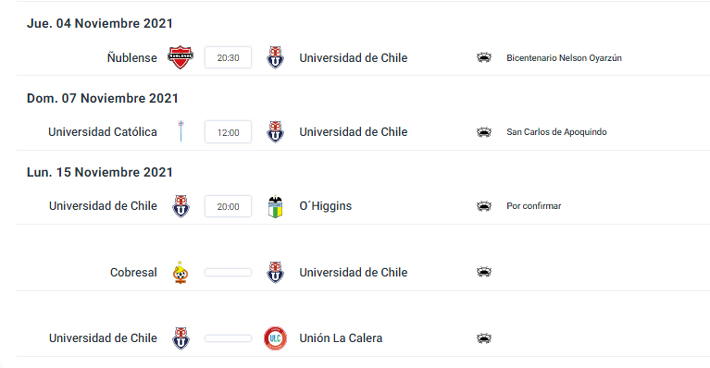Open the 20:00 match time box
710x368 pixels.
point(228,206)
